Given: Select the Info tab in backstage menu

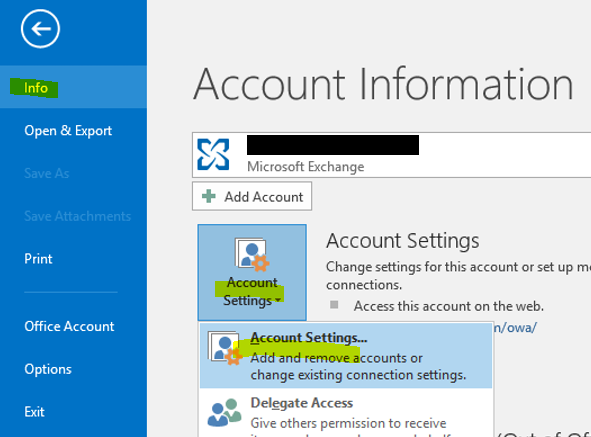Looking at the screenshot, I should (73, 87).
